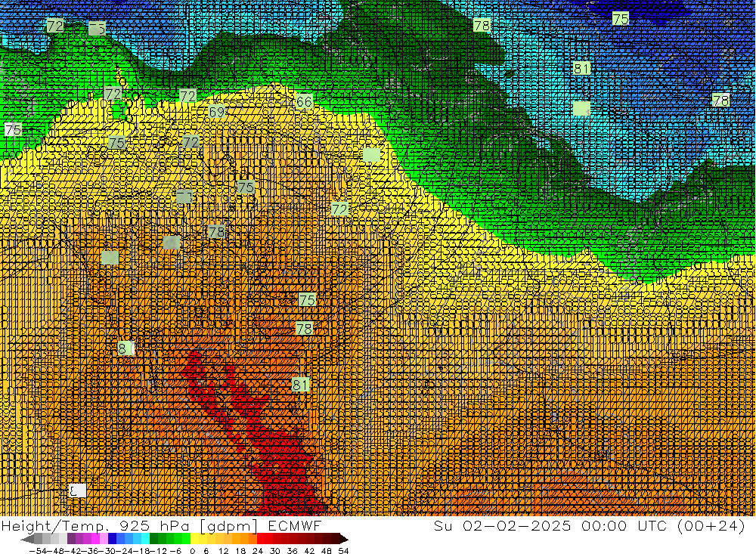Pick the cyan swatch beside the dark green one
Viewport: 756px width, 554px height.
pos(144,539)
